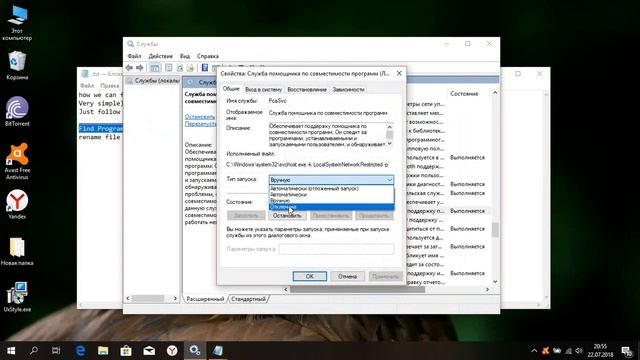640x360 pixels.
Task: Show hidden tray icons chevron
Action: point(534,351)
